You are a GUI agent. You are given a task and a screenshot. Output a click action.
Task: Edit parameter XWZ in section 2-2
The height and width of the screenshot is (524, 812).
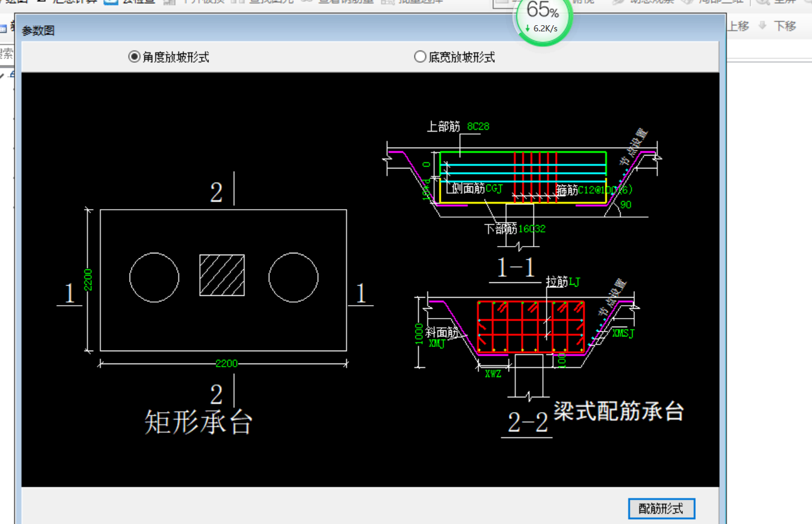click(493, 373)
